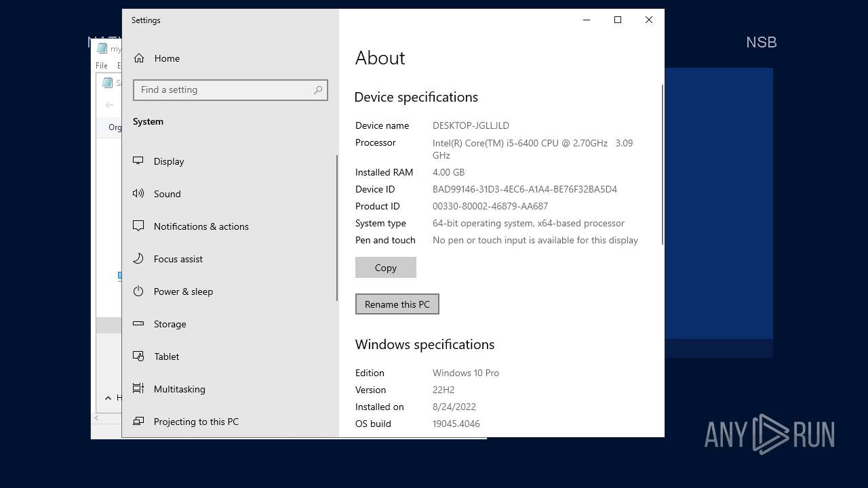The image size is (868, 488).
Task: Select Product ID value 00330-80002-46879-AA687
Action: (490, 206)
